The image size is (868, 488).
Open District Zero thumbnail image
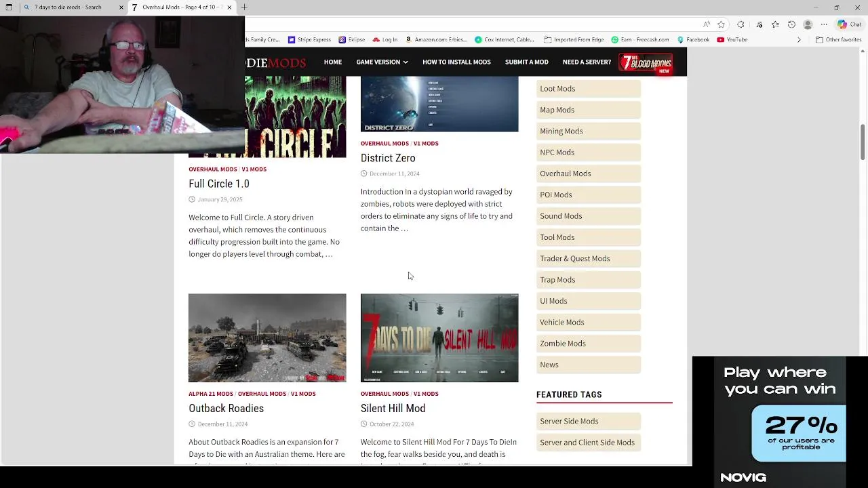(439, 104)
